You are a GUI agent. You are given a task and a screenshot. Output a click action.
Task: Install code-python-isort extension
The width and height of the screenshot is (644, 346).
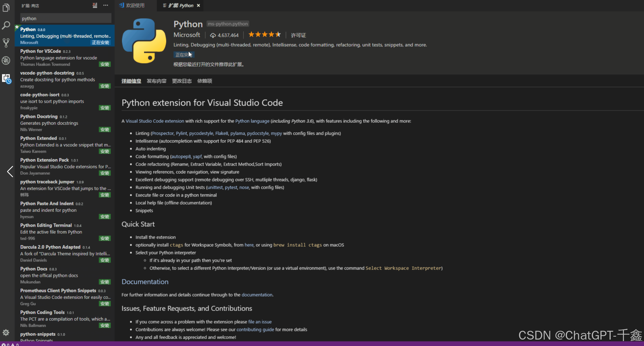click(x=105, y=108)
